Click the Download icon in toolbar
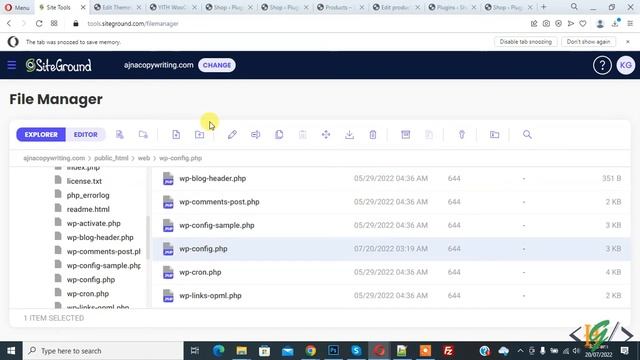Screen dimensions: 640x360 pos(349,134)
